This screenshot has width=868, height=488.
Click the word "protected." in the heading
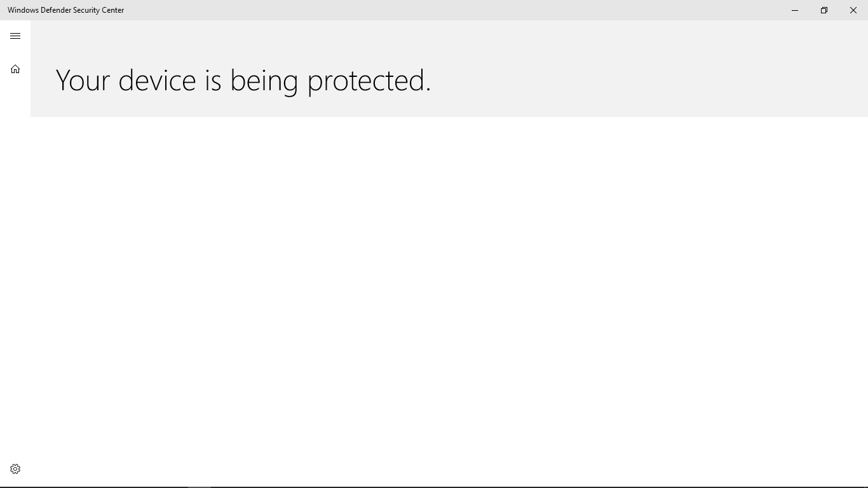(x=369, y=81)
